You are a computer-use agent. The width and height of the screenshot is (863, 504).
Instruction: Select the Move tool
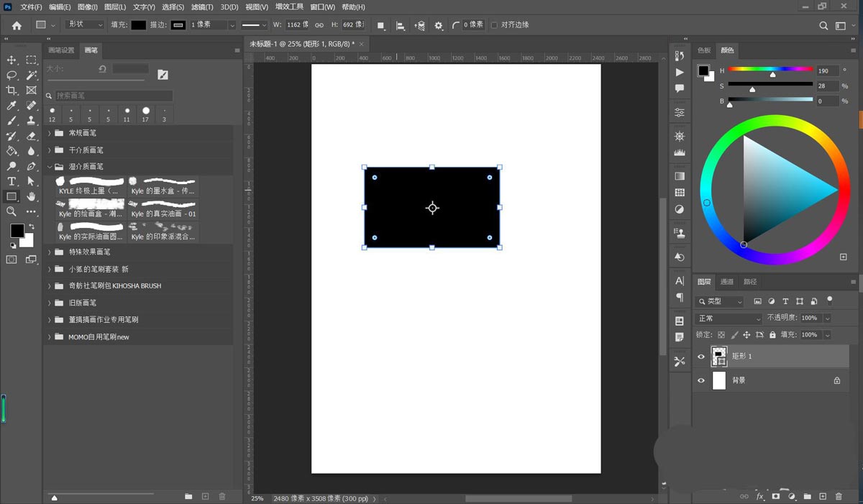pyautogui.click(x=12, y=60)
